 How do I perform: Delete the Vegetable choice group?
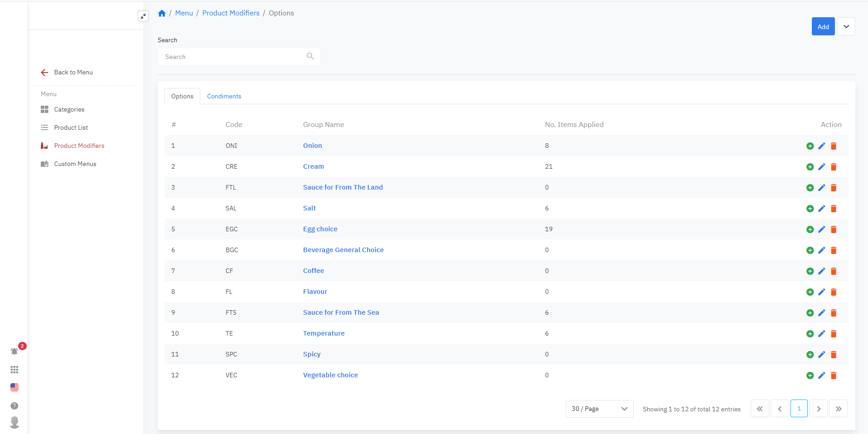click(x=834, y=375)
